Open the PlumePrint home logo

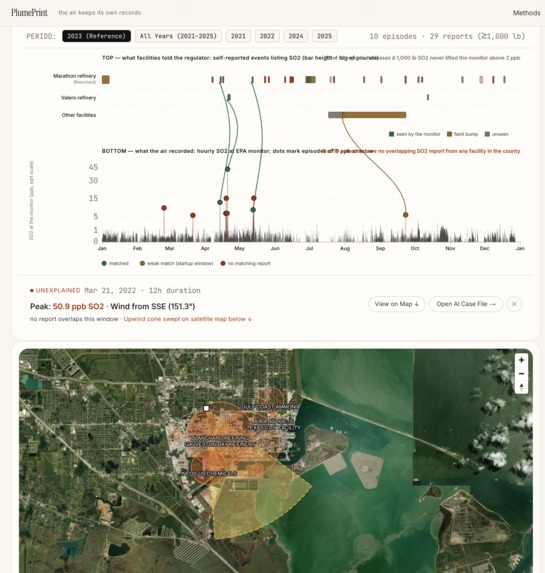click(29, 12)
